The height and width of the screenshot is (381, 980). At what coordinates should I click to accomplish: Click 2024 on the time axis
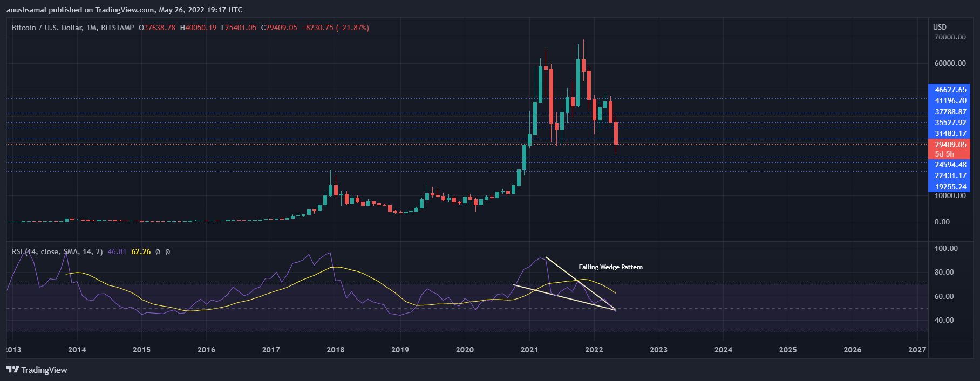tap(723, 350)
